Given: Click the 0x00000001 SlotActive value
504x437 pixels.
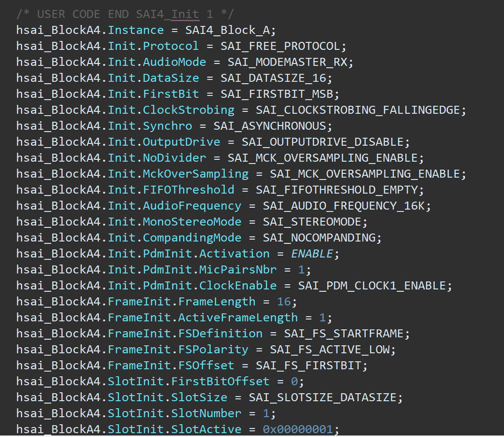Looking at the screenshot, I should coord(297,429).
